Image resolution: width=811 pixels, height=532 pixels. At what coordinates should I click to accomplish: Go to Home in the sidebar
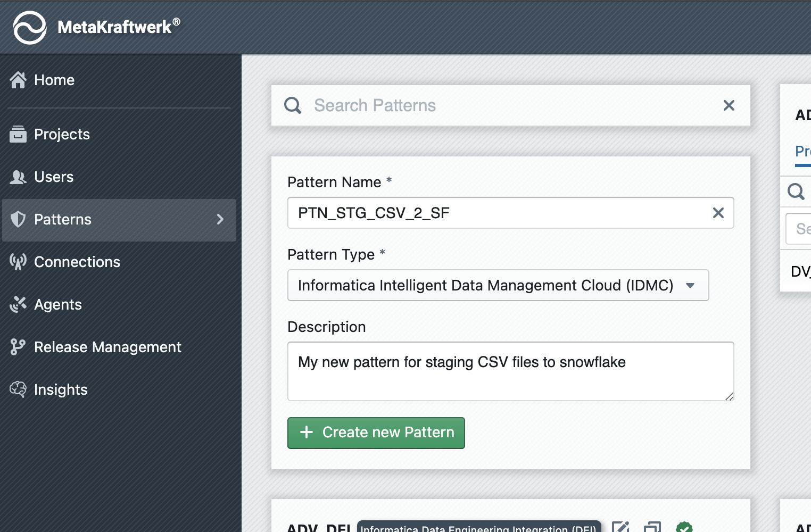click(x=54, y=80)
